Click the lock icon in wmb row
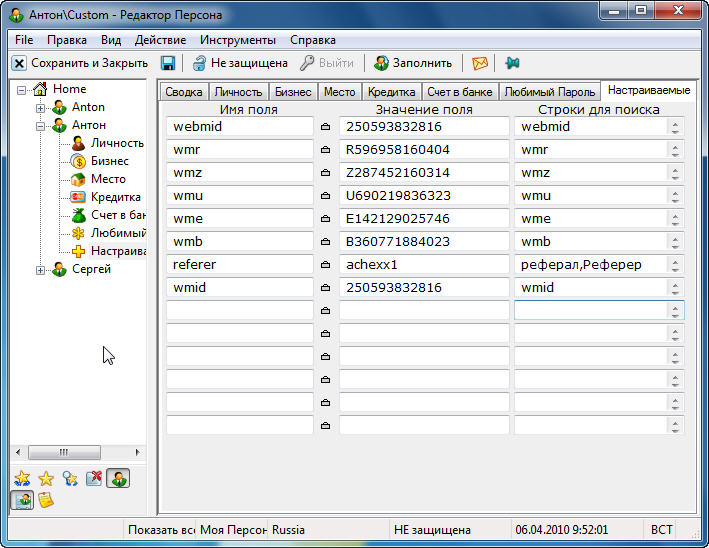Screen dimensions: 709x548 pyautogui.click(x=325, y=242)
